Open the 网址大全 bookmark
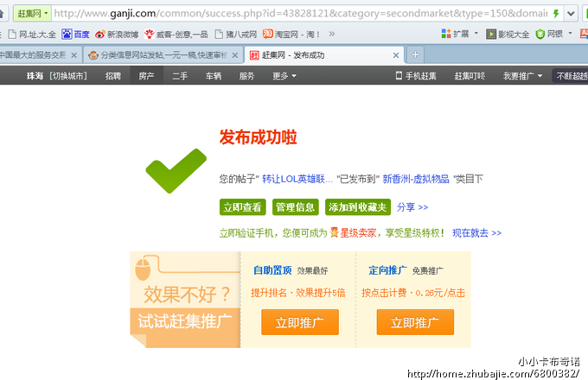Image resolution: width=588 pixels, height=380 pixels. (x=32, y=35)
